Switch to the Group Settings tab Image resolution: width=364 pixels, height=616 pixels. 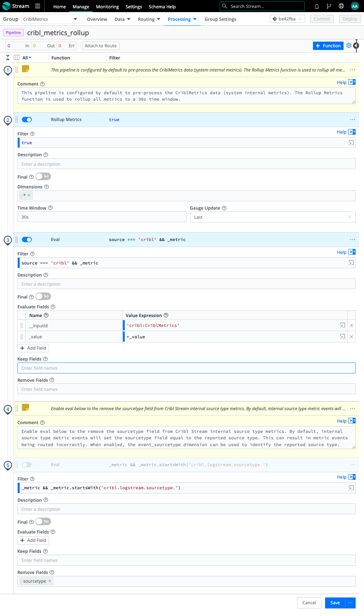pos(220,19)
